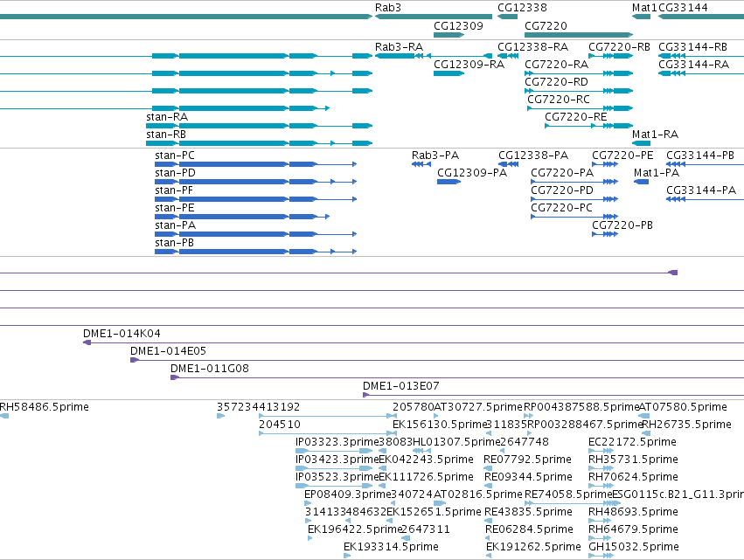Click the RE43835.5prime EST label
This screenshot has width=744, height=560.
528,512
